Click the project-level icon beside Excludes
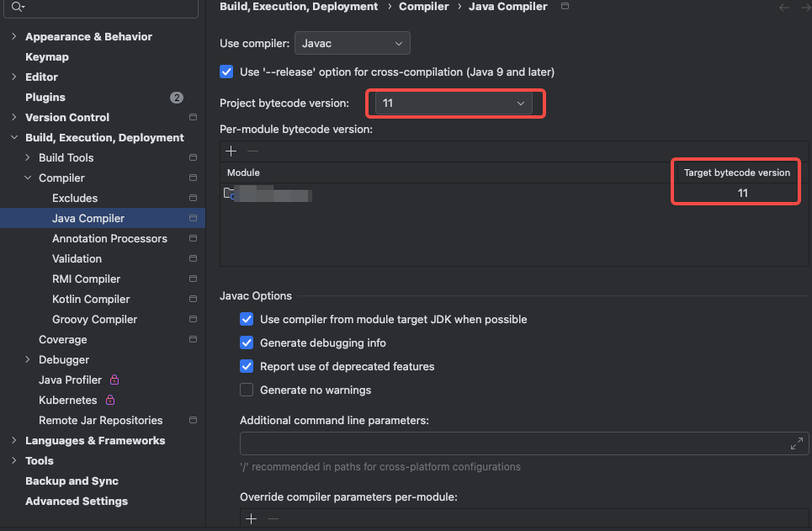The width and height of the screenshot is (812, 531). [194, 198]
